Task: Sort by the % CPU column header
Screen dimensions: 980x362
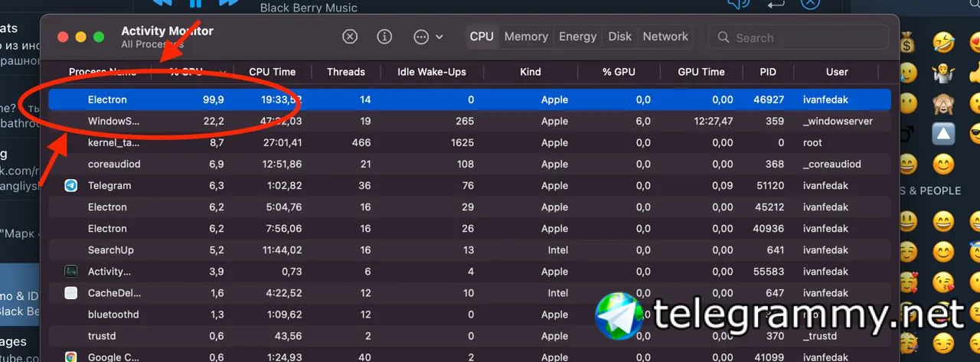Action: pos(188,72)
